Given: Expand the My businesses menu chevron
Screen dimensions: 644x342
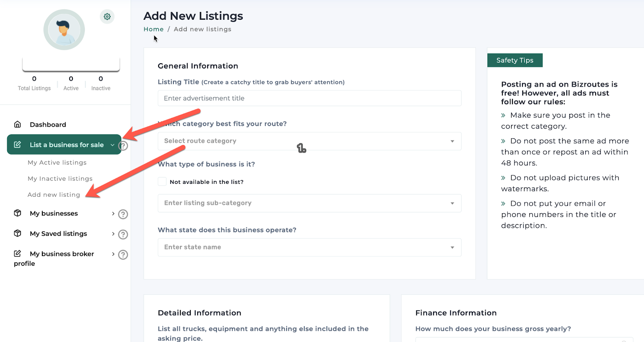Looking at the screenshot, I should (x=113, y=214).
